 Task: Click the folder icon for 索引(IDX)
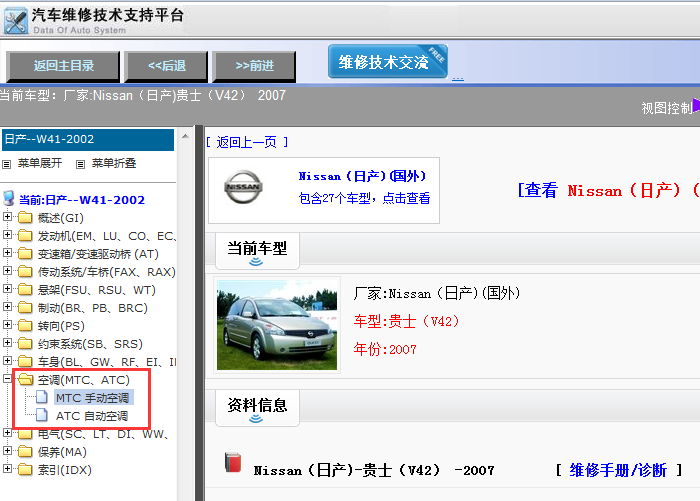(25, 469)
